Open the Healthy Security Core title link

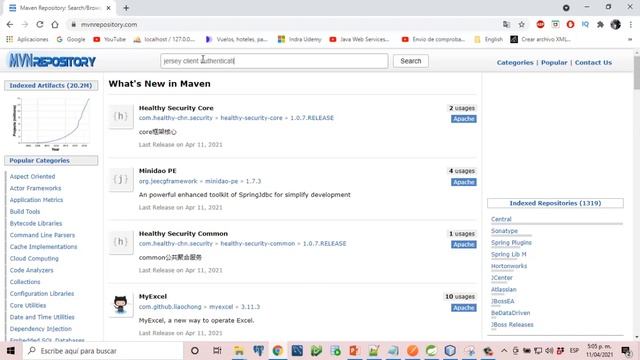click(x=176, y=108)
